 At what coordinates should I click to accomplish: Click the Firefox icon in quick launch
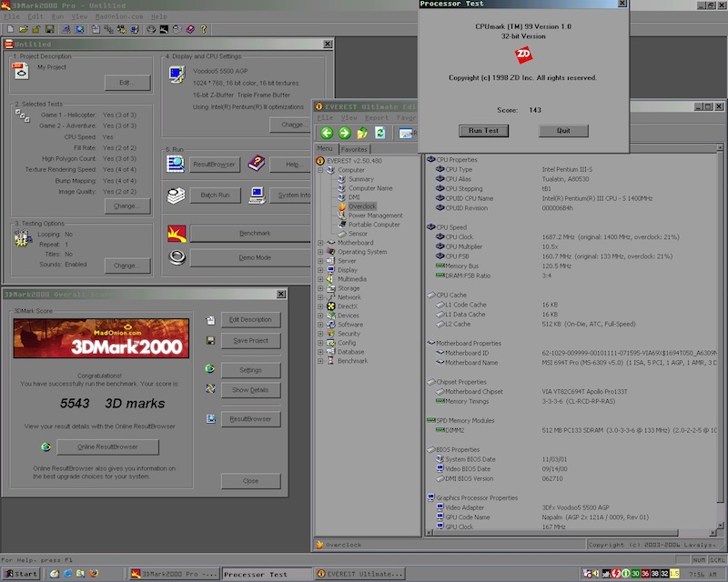click(94, 573)
